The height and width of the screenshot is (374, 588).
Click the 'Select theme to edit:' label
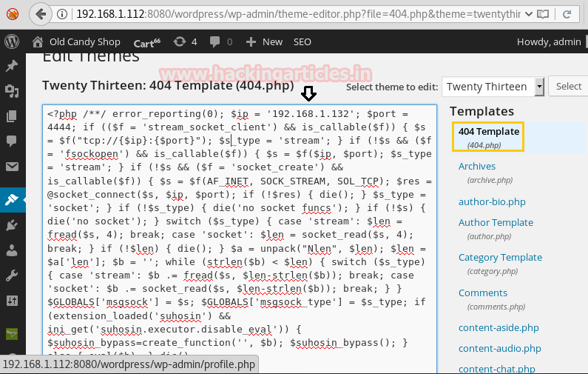point(392,87)
